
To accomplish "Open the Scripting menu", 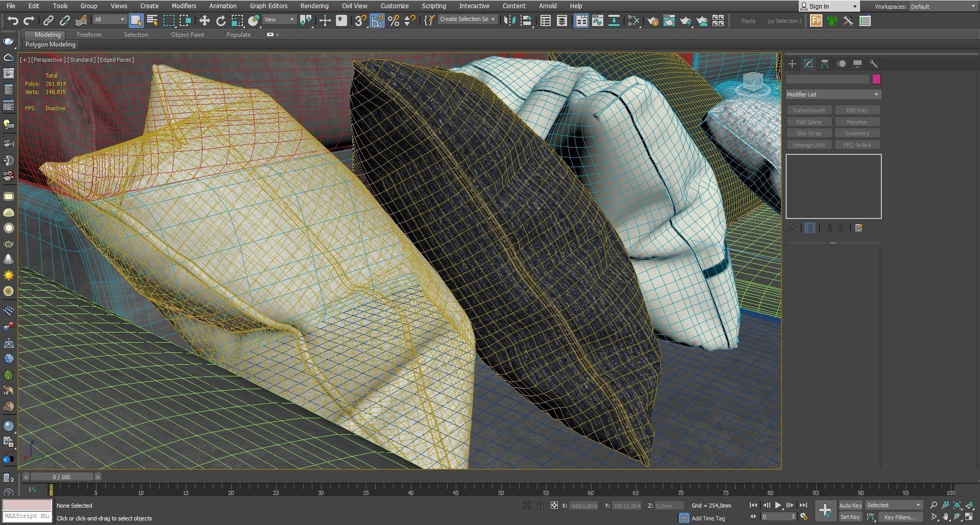I will pyautogui.click(x=434, y=6).
